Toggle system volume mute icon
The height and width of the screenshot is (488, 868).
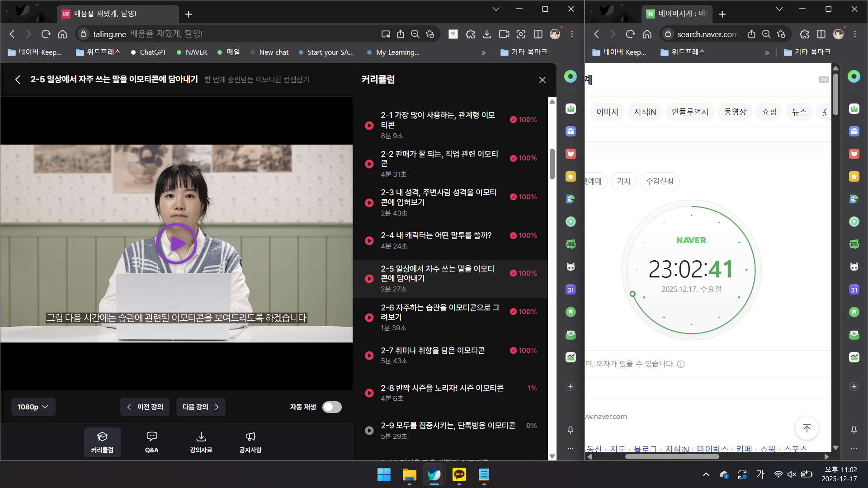tap(792, 474)
